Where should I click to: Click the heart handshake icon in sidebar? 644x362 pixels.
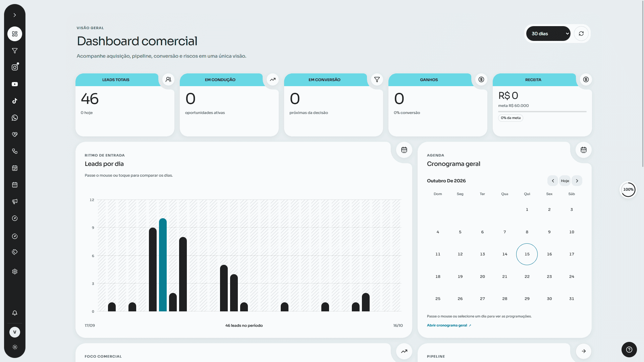[15, 134]
